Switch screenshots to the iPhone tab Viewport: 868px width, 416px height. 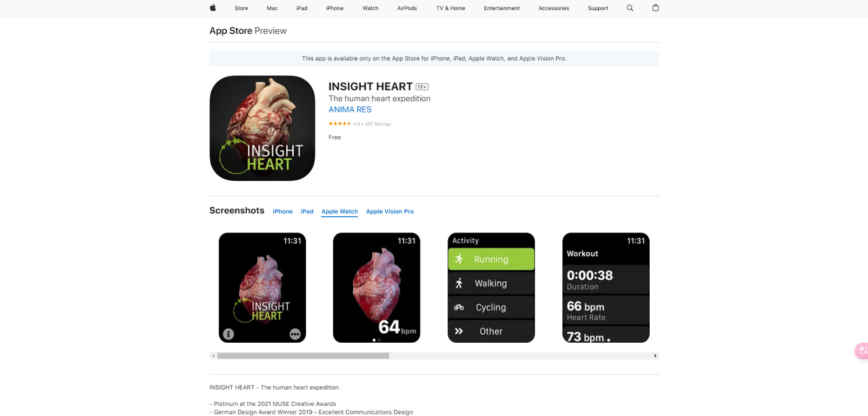[x=283, y=211]
